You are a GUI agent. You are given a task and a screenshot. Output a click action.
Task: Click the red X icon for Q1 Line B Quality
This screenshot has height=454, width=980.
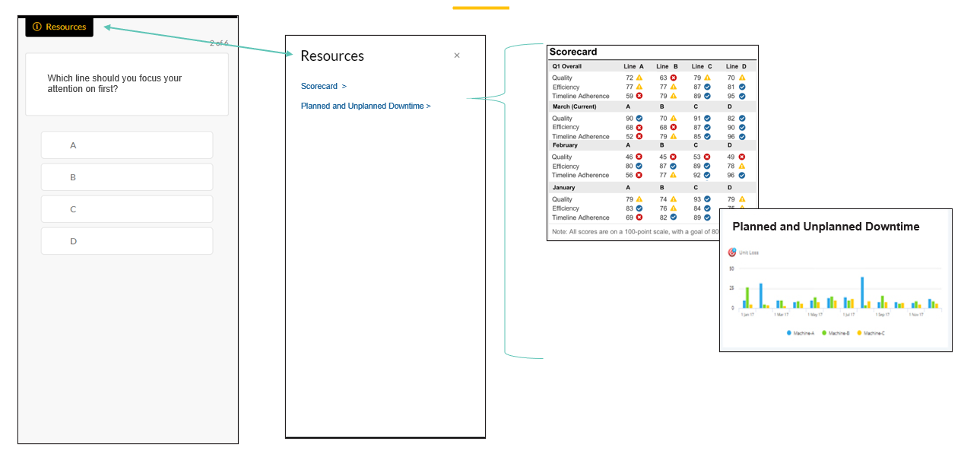(673, 78)
